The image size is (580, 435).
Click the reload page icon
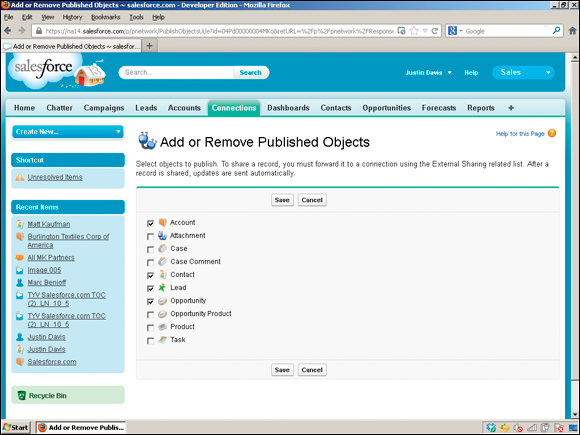435,31
